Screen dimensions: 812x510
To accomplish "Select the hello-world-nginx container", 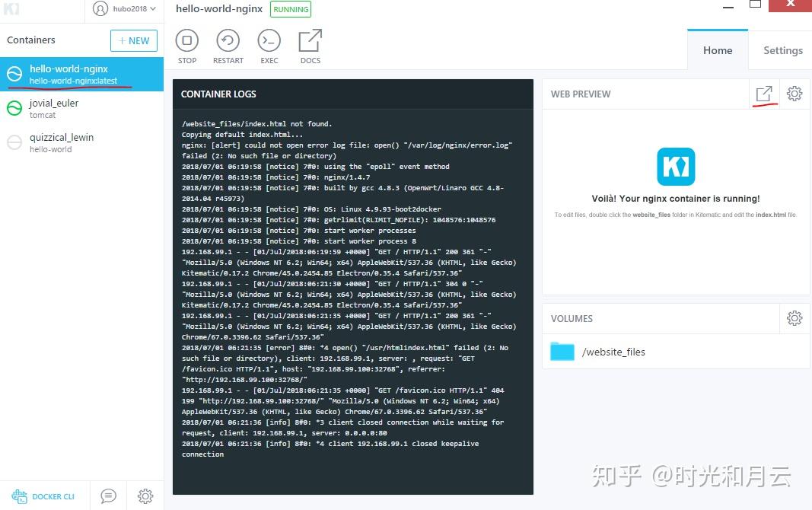I will pos(82,74).
